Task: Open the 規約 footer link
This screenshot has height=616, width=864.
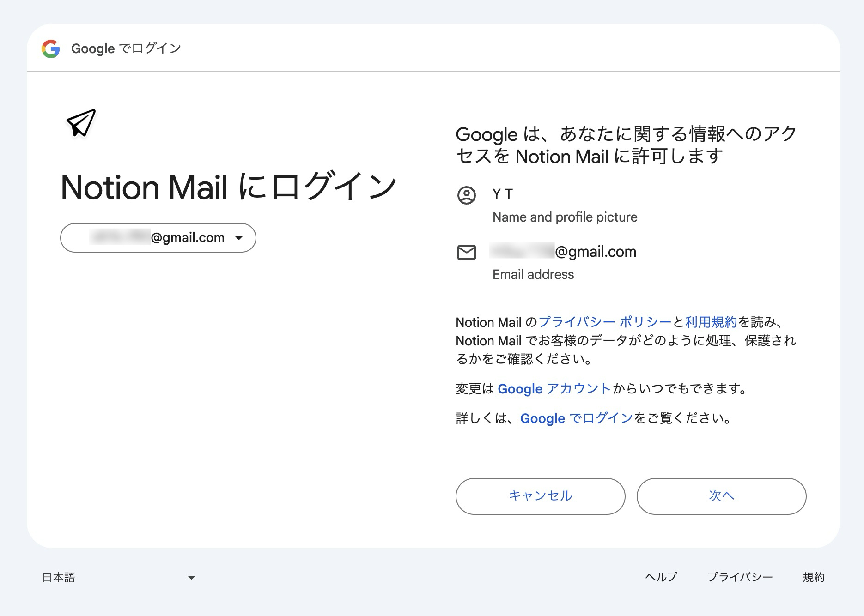Action: tap(814, 577)
